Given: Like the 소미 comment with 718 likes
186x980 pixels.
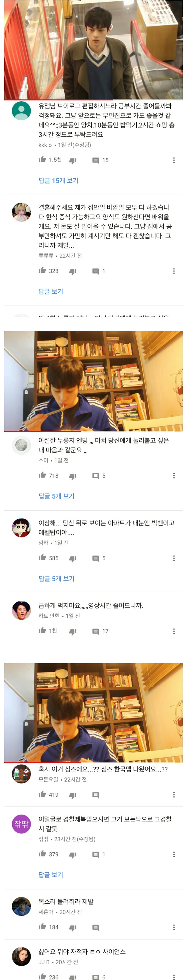Looking at the screenshot, I should pos(42,475).
